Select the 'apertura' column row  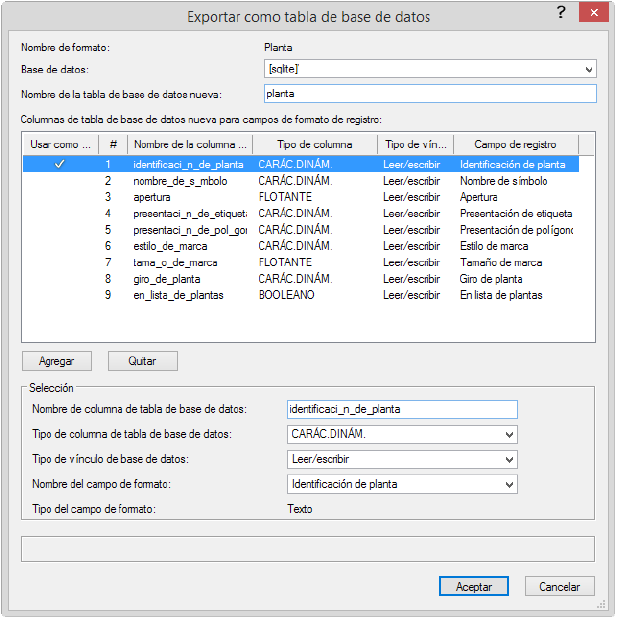click(301, 197)
